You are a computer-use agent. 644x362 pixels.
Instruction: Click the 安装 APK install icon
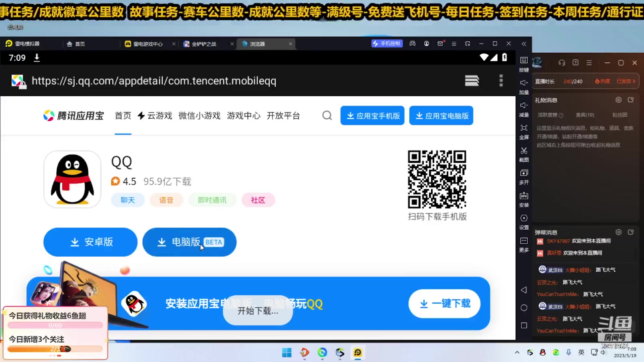click(524, 196)
